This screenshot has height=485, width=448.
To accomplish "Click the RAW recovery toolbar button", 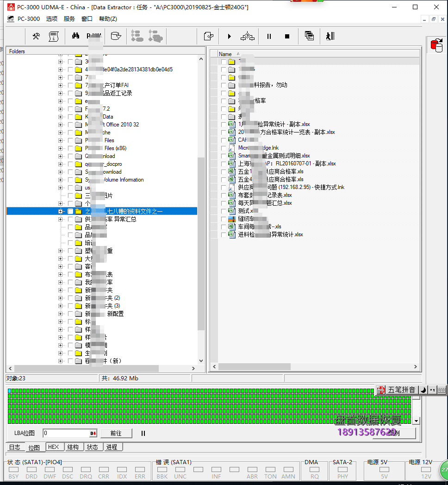I will pos(94,36).
